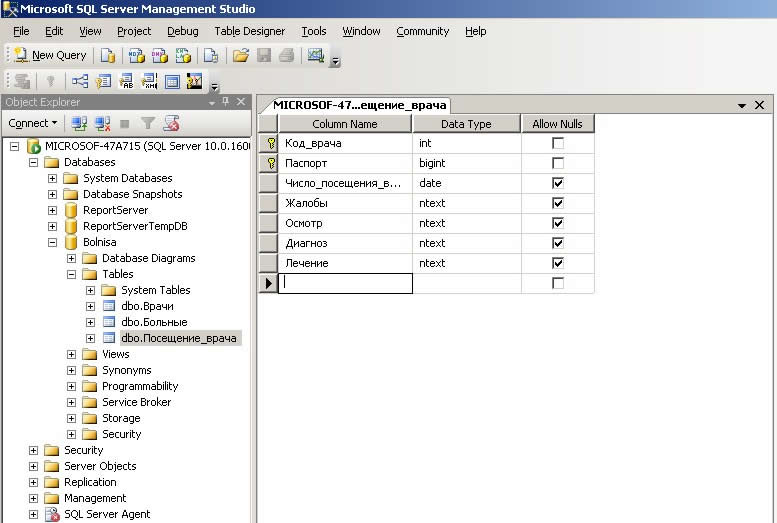The image size is (777, 523).
Task: Open Manage Check Constraints icon
Action: [172, 81]
